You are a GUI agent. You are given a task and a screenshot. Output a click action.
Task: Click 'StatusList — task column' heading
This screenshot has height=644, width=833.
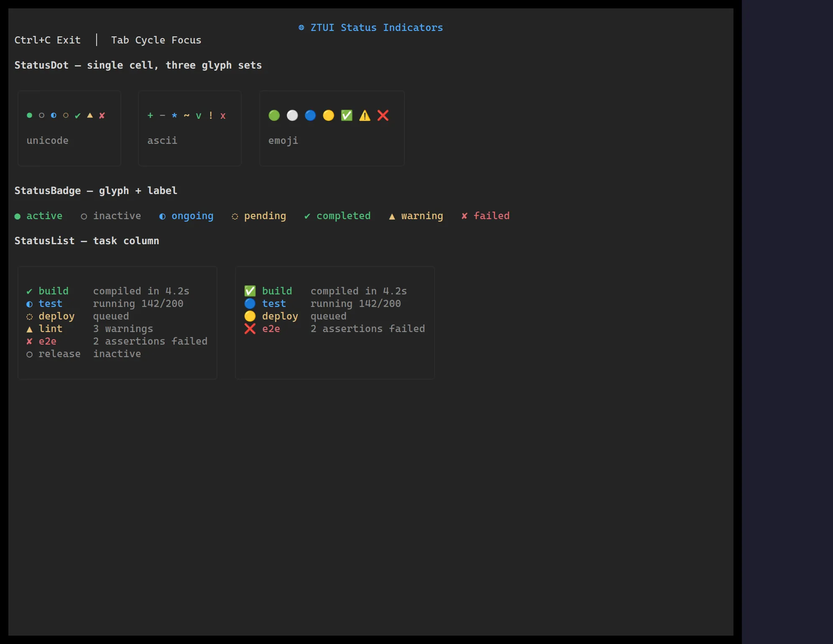[87, 241]
